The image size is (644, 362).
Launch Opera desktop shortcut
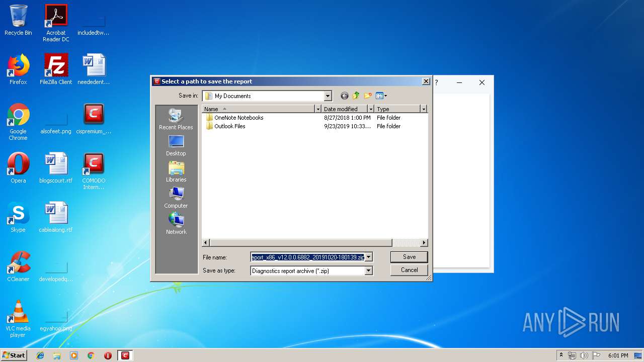[x=18, y=168]
